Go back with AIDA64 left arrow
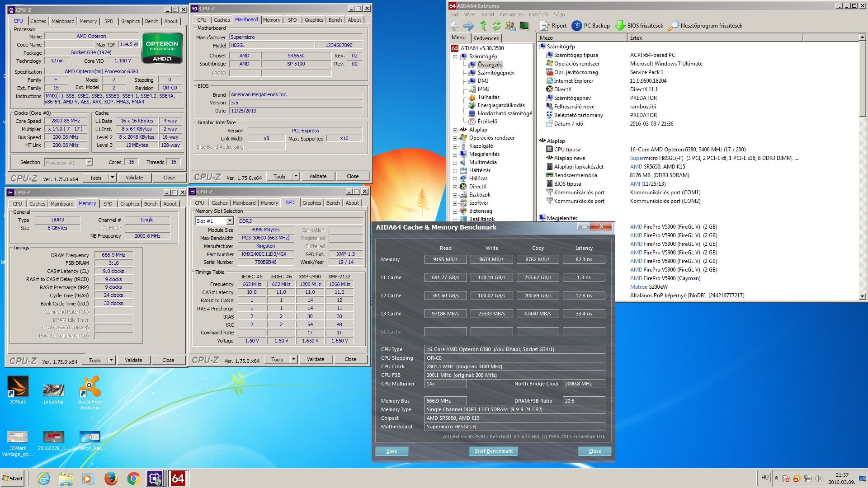Image resolution: width=868 pixels, height=488 pixels. point(455,26)
